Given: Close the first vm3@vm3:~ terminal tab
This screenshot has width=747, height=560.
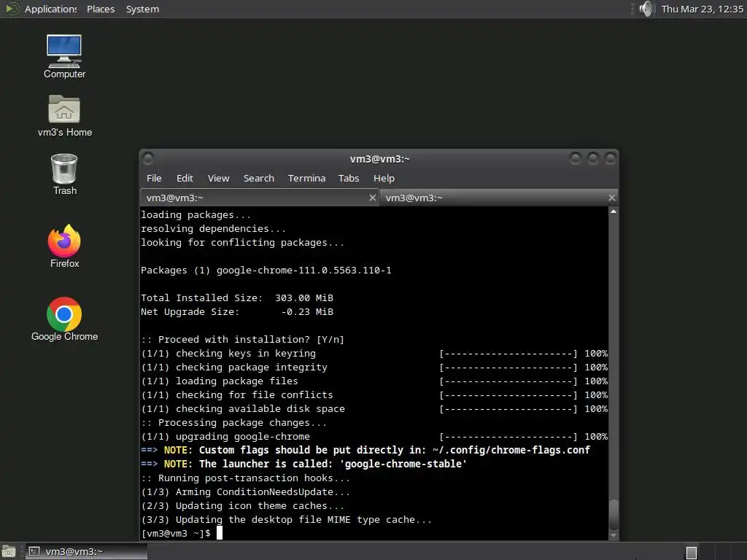Looking at the screenshot, I should point(373,197).
